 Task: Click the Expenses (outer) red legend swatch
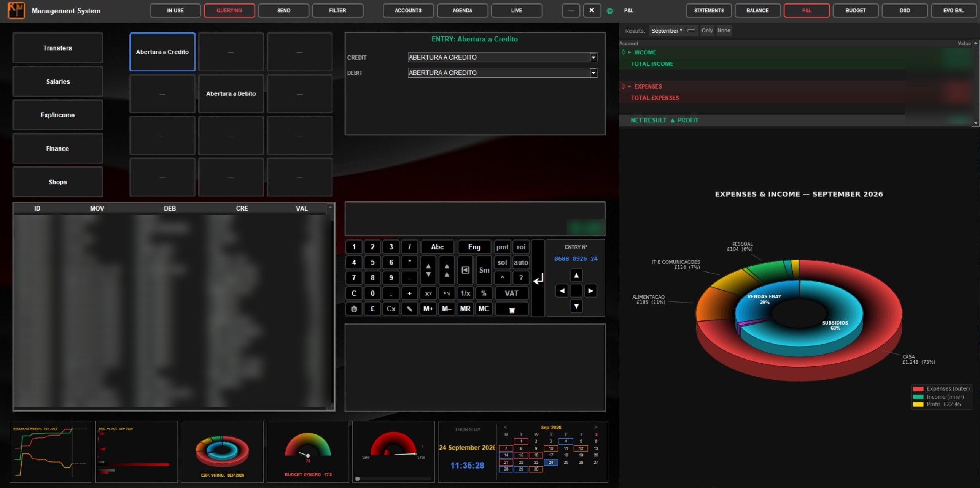(x=918, y=389)
